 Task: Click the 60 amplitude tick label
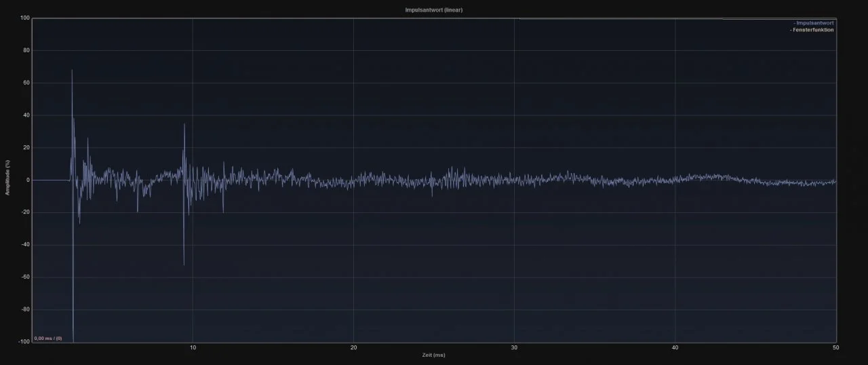(26, 83)
